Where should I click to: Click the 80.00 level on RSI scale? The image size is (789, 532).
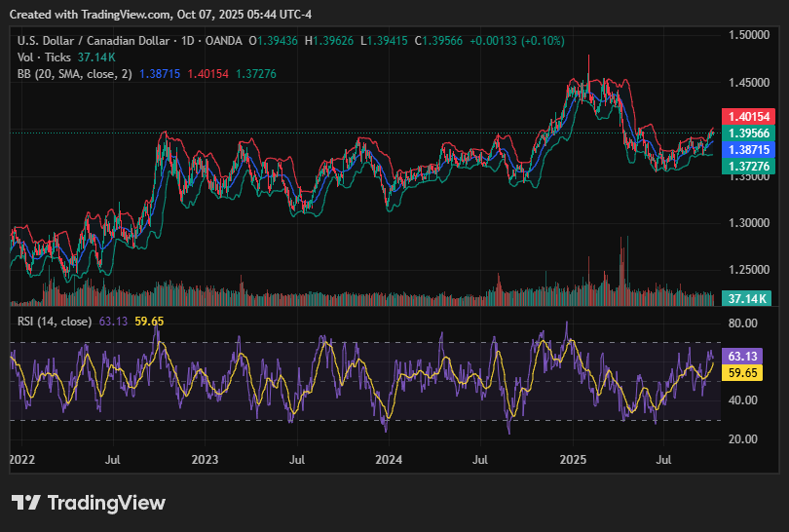pos(743,323)
